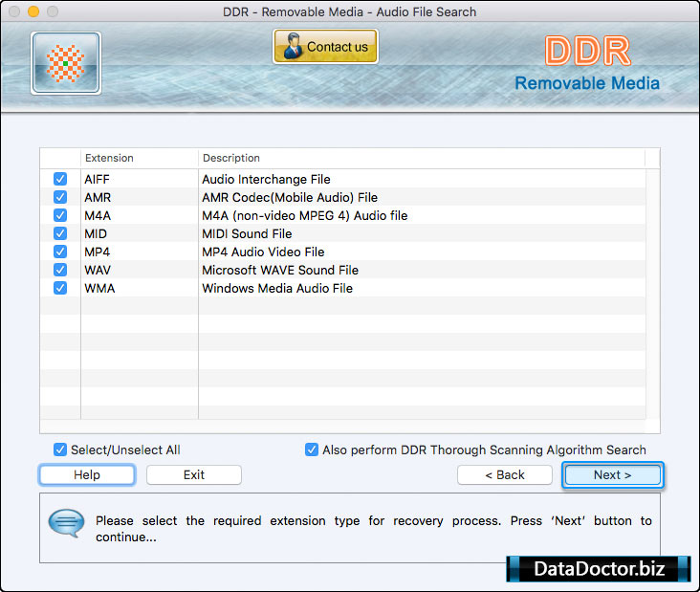The image size is (700, 592).
Task: Open the Help button
Action: tap(87, 474)
